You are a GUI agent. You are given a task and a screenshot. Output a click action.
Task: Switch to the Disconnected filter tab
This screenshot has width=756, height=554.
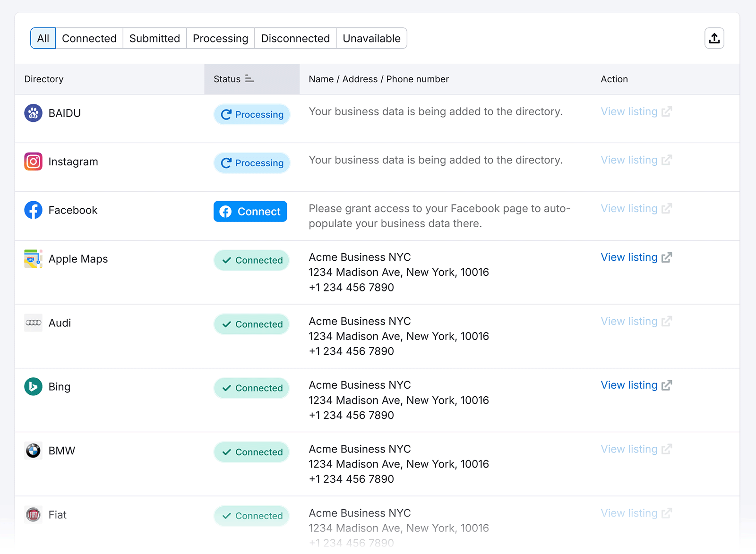tap(295, 38)
